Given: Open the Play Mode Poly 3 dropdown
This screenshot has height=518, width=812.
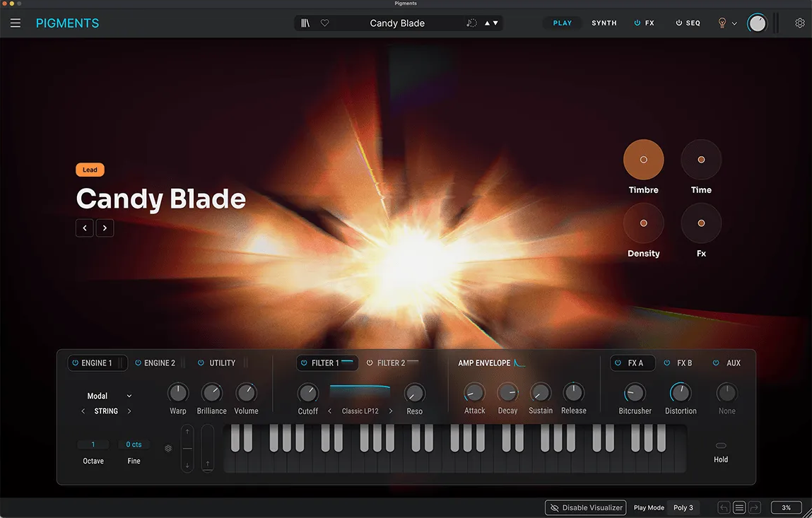Looking at the screenshot, I should pyautogui.click(x=683, y=507).
